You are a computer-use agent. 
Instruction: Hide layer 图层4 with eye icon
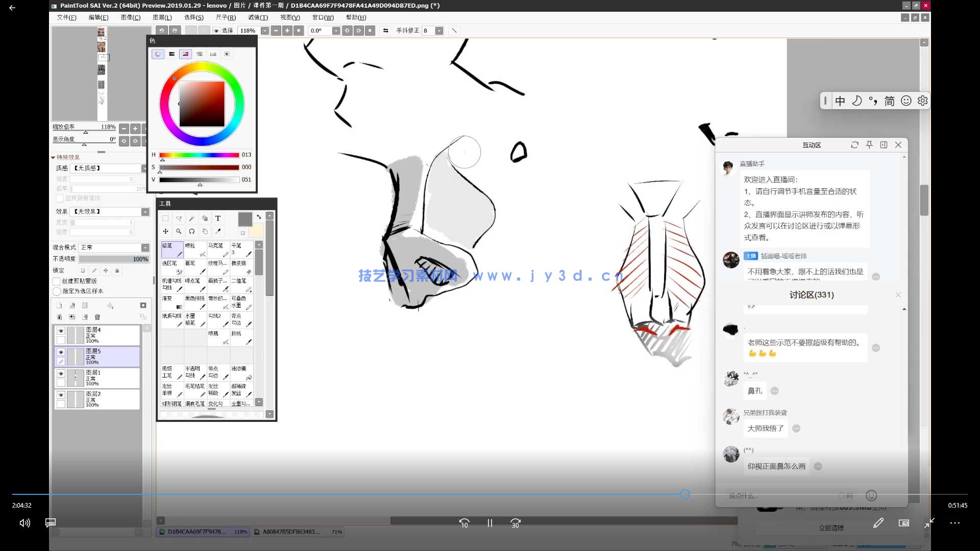(61, 331)
